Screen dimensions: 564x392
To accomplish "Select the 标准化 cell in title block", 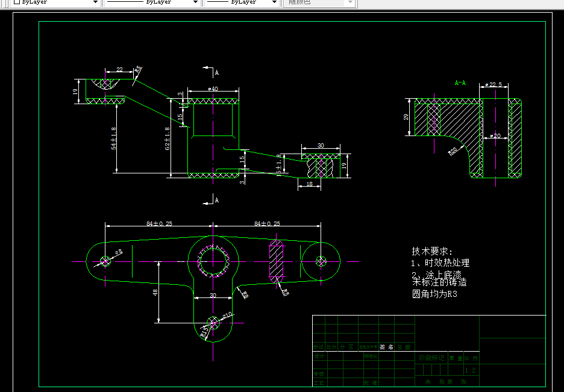I will point(371,356).
